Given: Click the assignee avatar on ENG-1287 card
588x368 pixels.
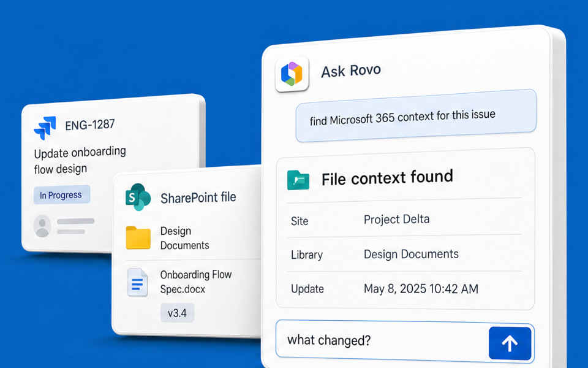Looking at the screenshot, I should (x=42, y=226).
